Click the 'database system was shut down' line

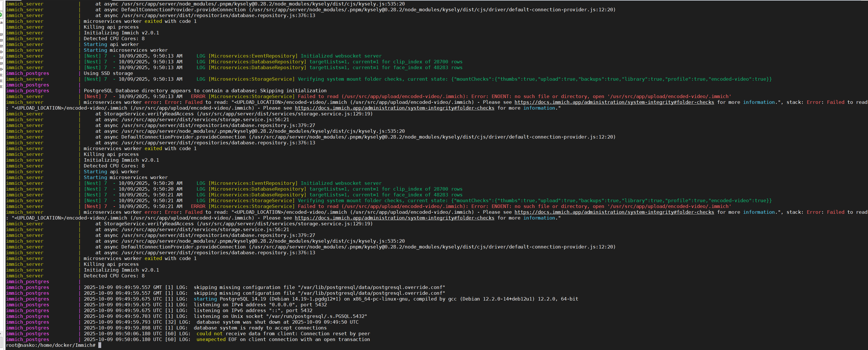click(277, 322)
